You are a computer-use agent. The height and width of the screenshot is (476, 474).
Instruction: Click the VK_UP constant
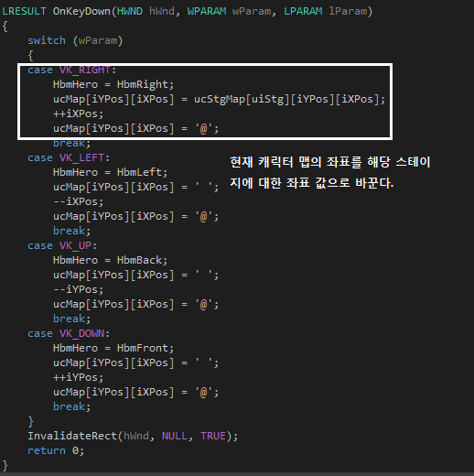tap(75, 245)
